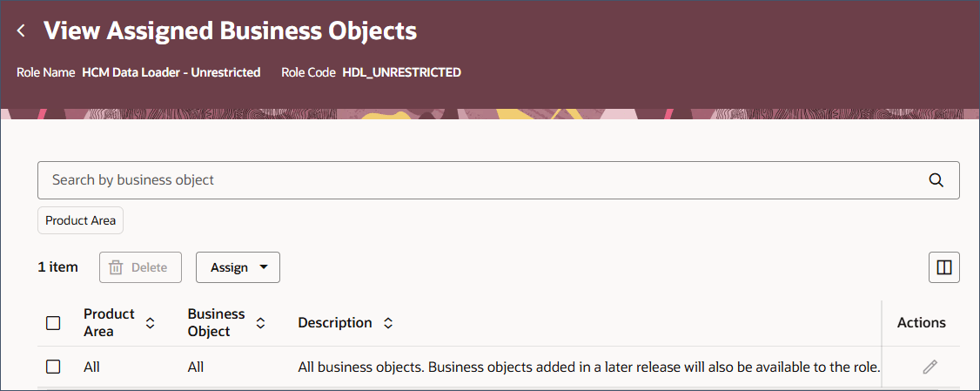The width and height of the screenshot is (980, 391).
Task: Expand the Product Area filter chip
Action: pyautogui.click(x=81, y=221)
